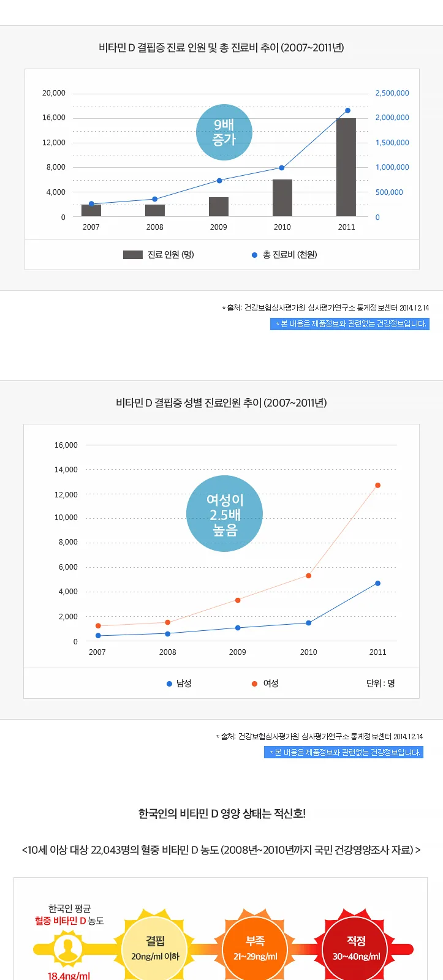
Task: Select the 2011 gray bar in the first chart
Action: pyautogui.click(x=346, y=167)
